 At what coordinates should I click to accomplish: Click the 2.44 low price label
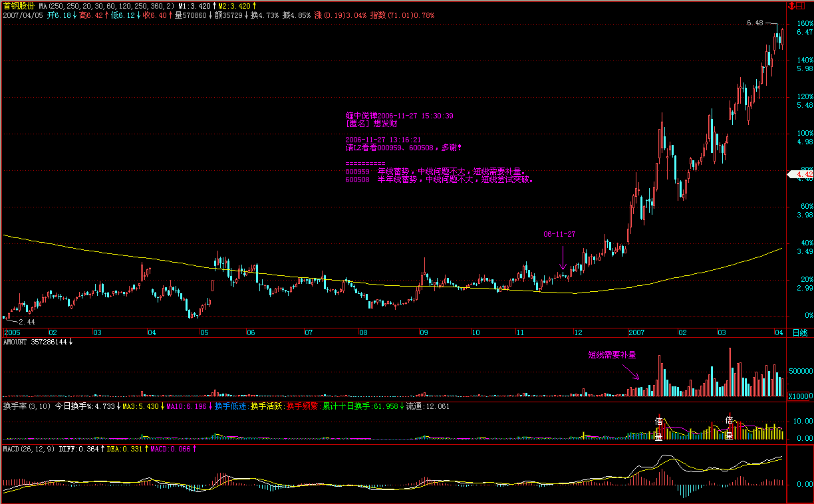point(27,322)
